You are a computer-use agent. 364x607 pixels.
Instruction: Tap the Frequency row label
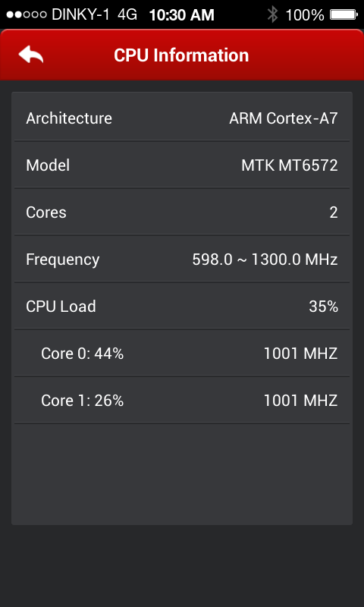click(x=63, y=259)
